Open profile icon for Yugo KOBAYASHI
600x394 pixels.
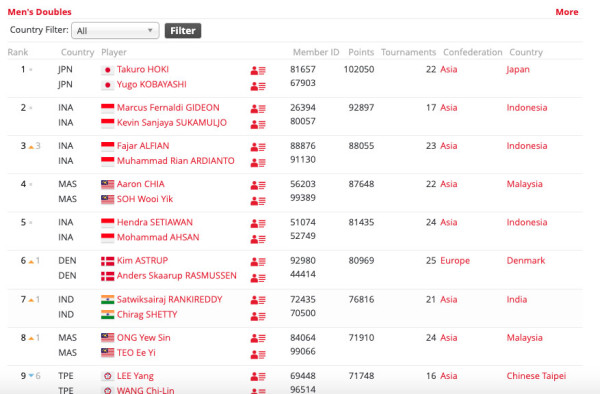[258, 86]
